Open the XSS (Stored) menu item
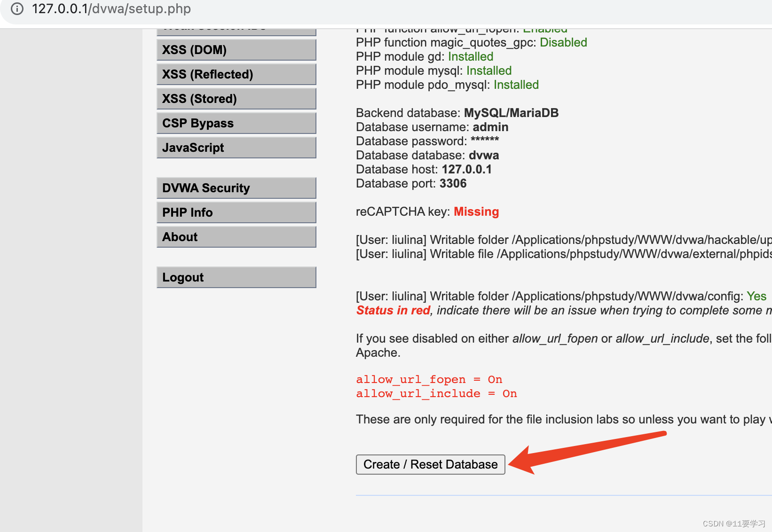This screenshot has height=532, width=772. coord(236,99)
